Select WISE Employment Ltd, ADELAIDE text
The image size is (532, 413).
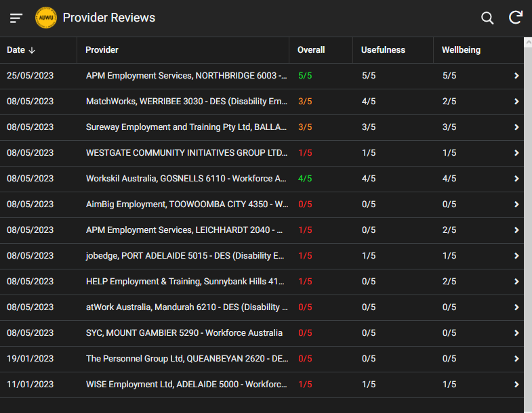[186, 385]
